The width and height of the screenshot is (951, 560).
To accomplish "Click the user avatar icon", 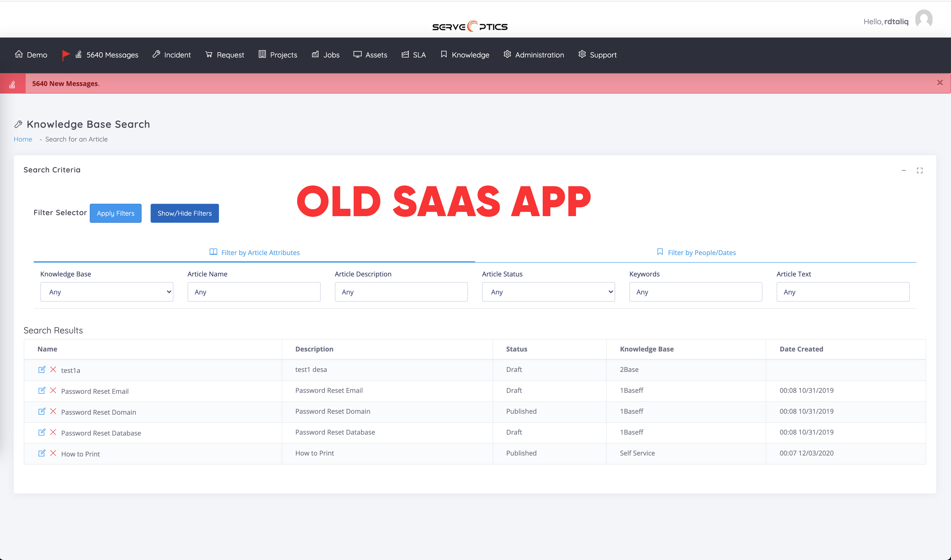I will [923, 20].
